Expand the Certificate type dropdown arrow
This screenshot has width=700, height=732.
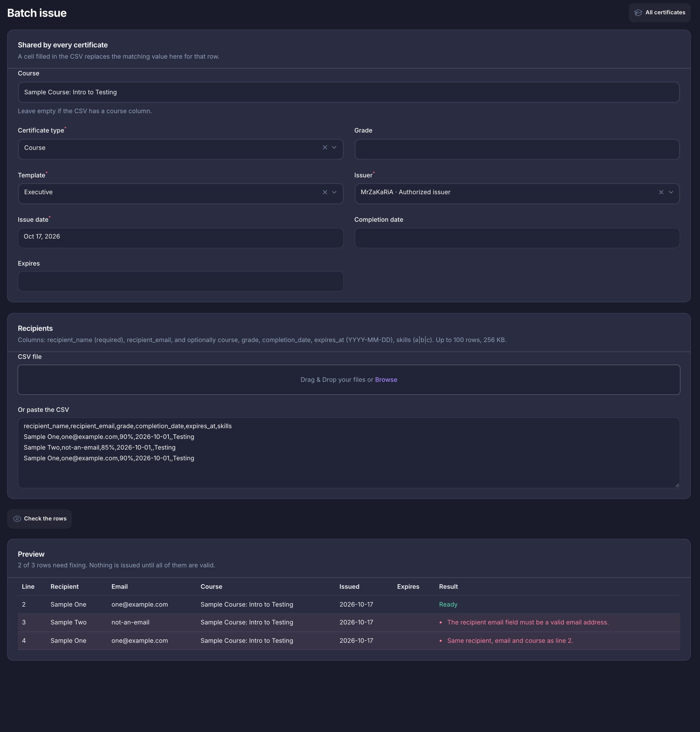(x=334, y=147)
